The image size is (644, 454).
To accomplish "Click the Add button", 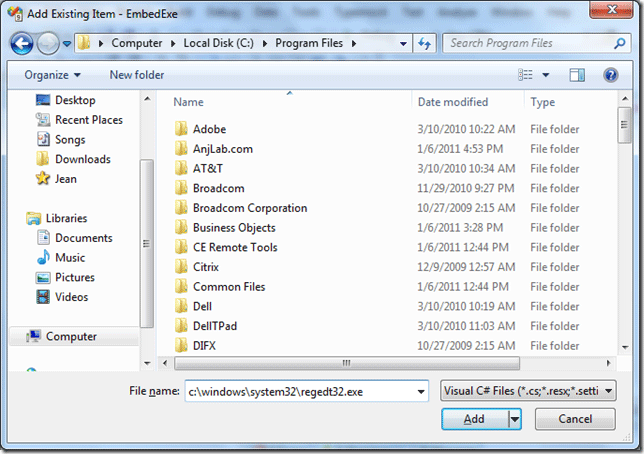I will 475,419.
